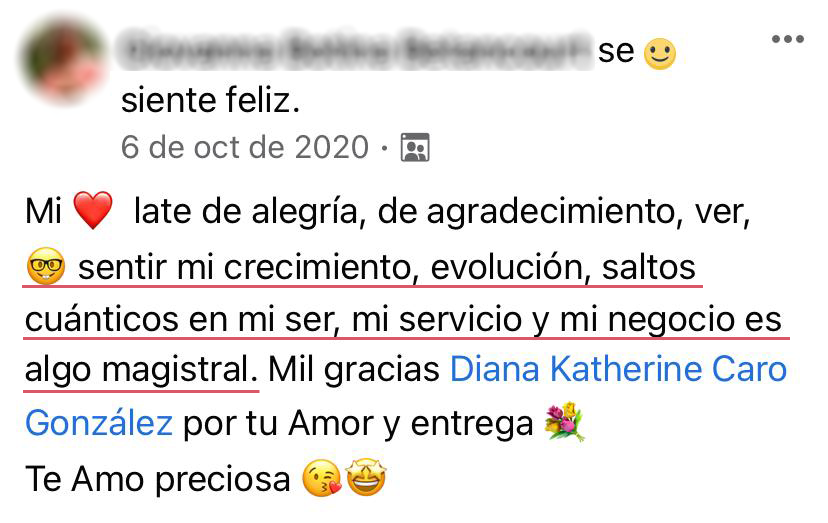Click the 'Mil gracias' text

point(354,369)
